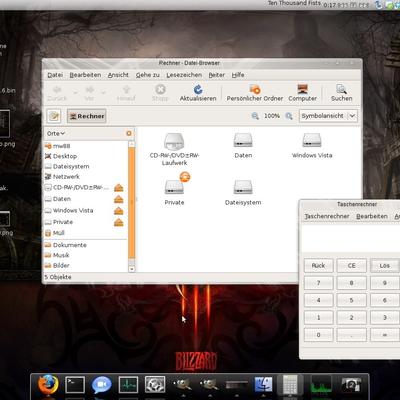The image size is (400, 400).
Task: Launch Firefox from the dock
Action: pyautogui.click(x=48, y=384)
